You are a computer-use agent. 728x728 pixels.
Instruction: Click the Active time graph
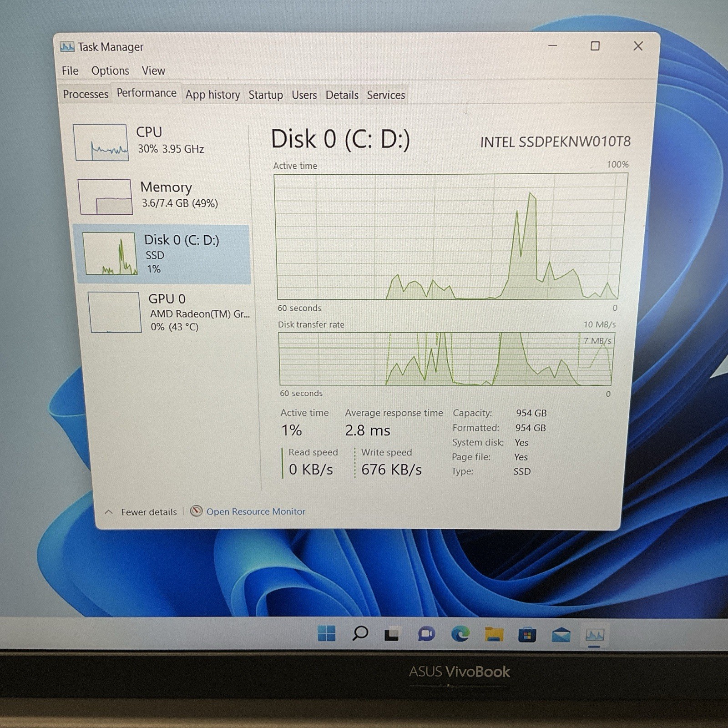(x=450, y=237)
